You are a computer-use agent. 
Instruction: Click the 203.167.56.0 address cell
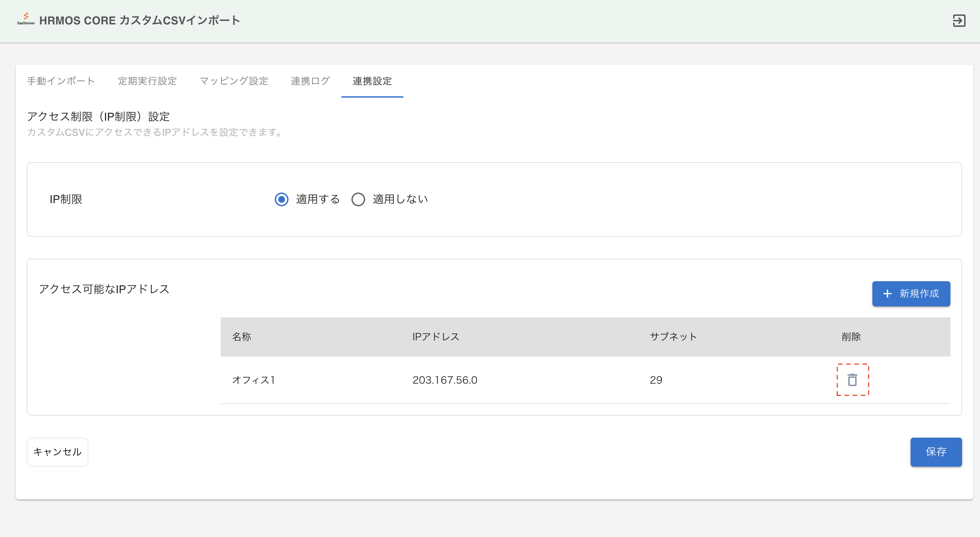444,380
